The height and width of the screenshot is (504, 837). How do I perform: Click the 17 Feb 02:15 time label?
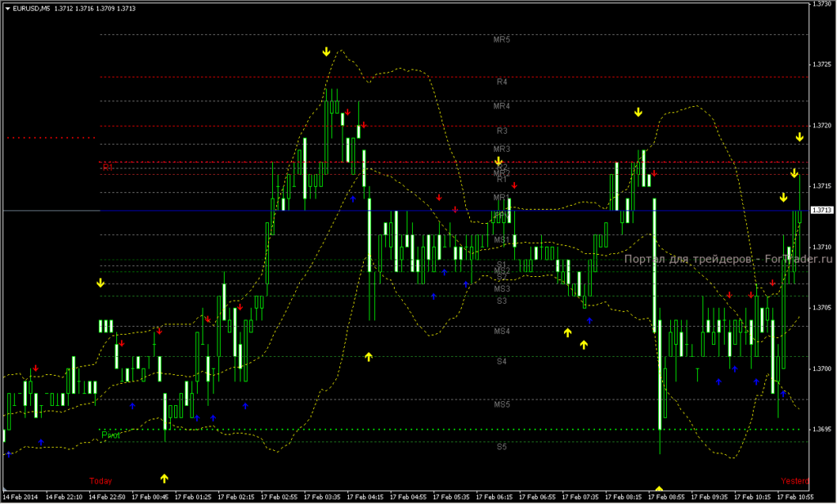click(236, 497)
